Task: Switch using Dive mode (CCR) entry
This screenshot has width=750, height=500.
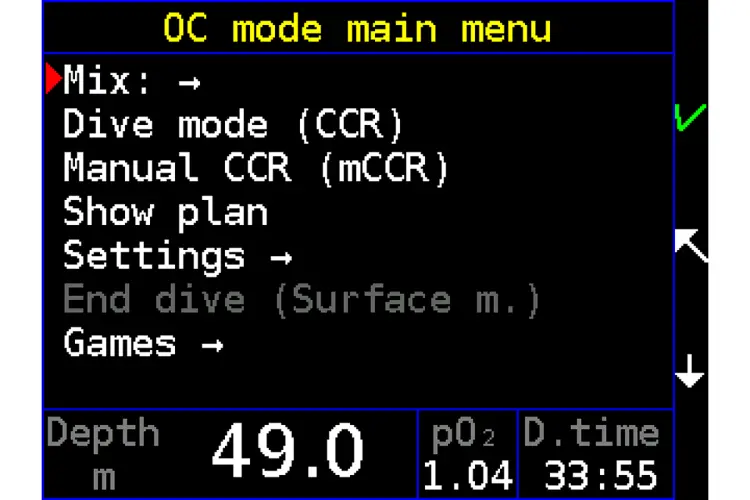Action: [233, 125]
